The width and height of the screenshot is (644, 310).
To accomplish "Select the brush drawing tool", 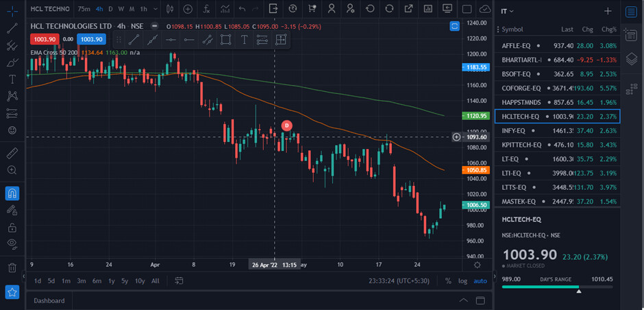I will pos(12,62).
